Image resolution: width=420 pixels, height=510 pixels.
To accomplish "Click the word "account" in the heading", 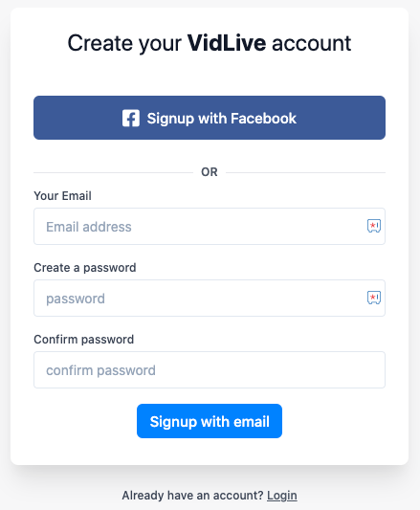I will [312, 43].
